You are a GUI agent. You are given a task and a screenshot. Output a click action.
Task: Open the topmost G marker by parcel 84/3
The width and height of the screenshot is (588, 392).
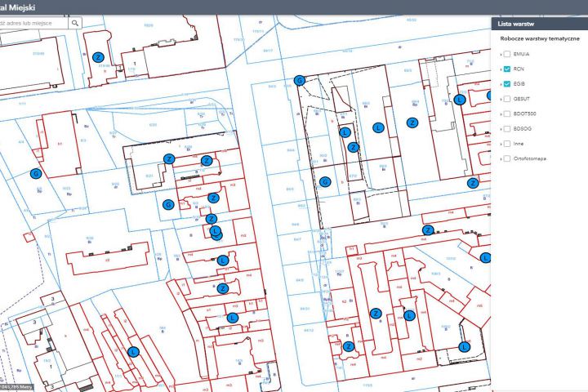pos(299,80)
